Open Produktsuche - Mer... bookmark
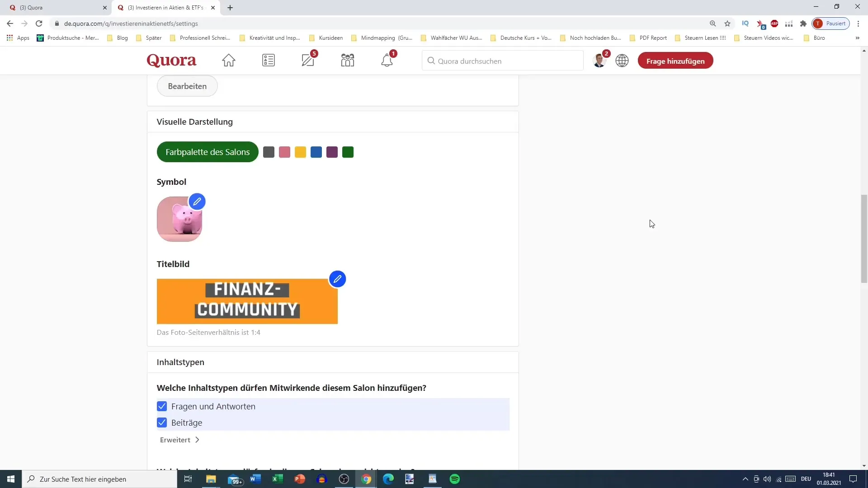This screenshot has height=488, width=868. tap(68, 38)
